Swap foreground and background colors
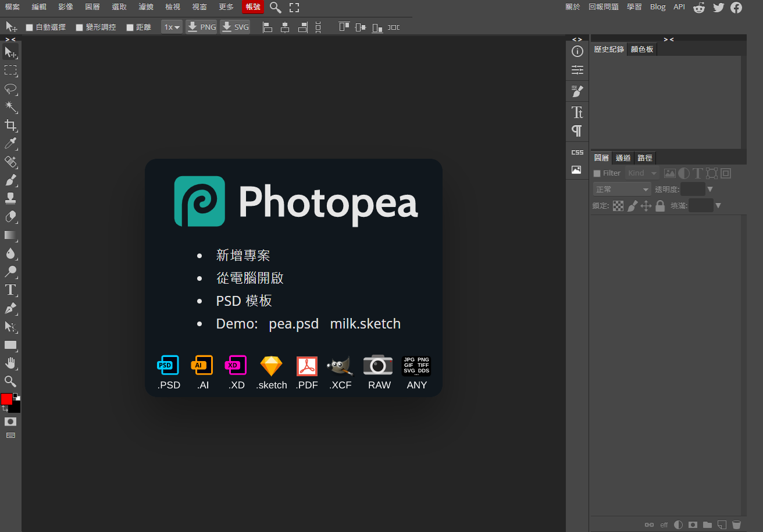The width and height of the screenshot is (763, 532). [5, 408]
